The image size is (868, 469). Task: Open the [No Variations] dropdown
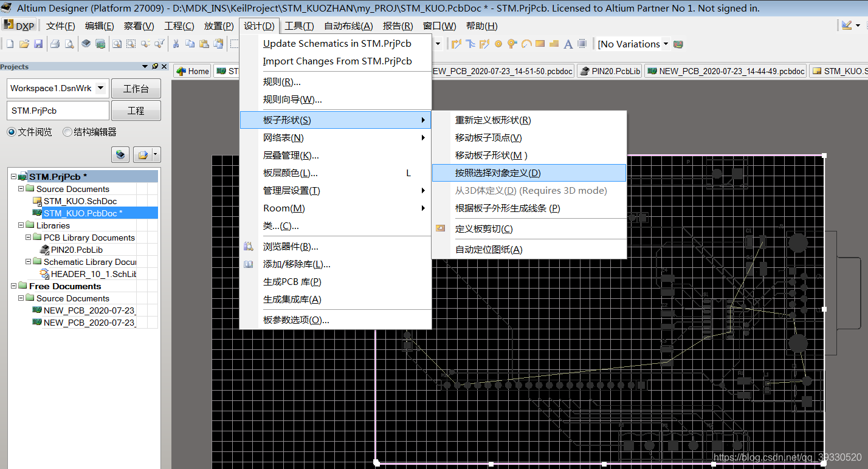click(666, 44)
